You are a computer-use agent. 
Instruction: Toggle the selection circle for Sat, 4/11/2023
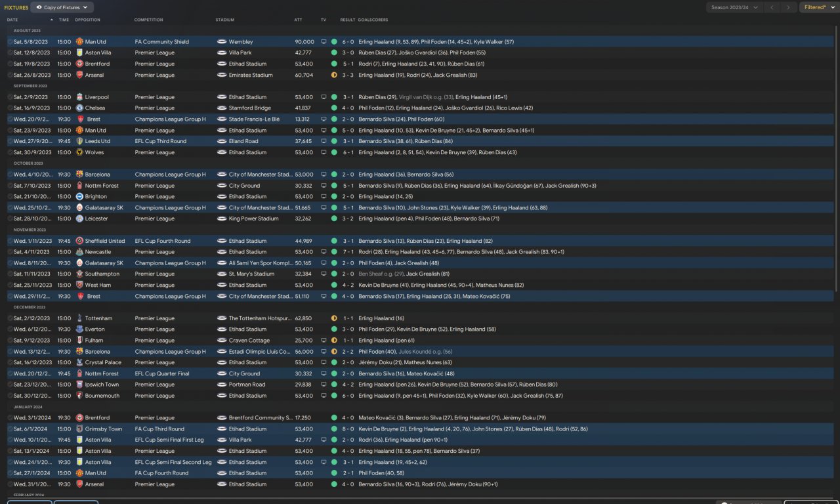coord(10,252)
